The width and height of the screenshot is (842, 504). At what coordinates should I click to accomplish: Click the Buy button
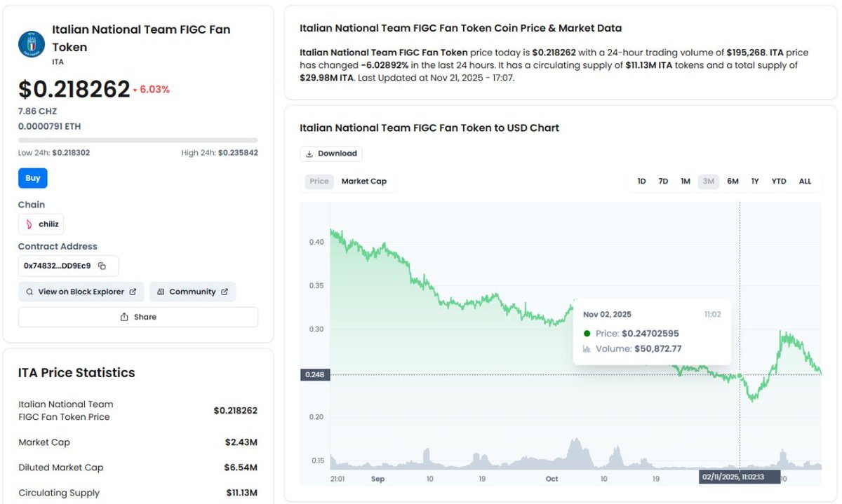(33, 178)
